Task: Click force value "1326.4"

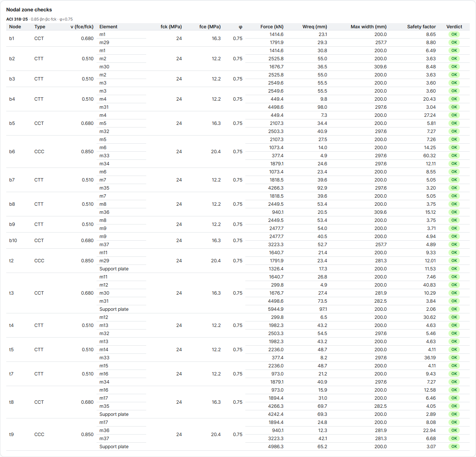Action: pos(276,269)
